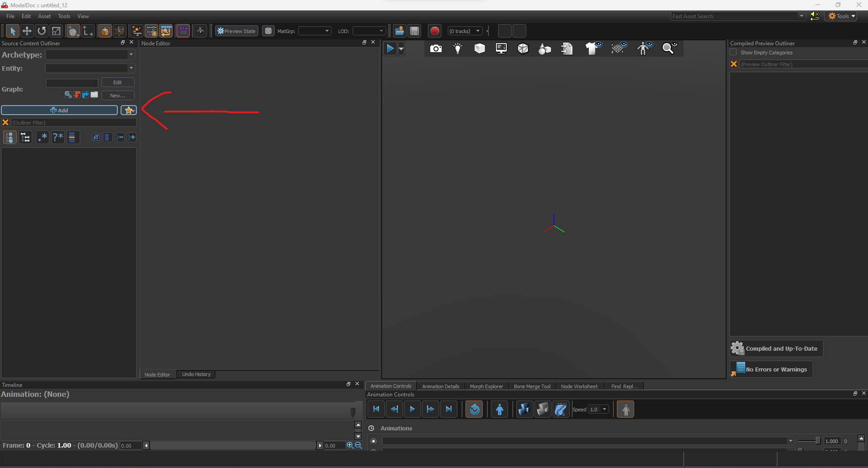This screenshot has width=868, height=468.
Task: Open the Speed 1.0 dropdown
Action: [x=598, y=409]
